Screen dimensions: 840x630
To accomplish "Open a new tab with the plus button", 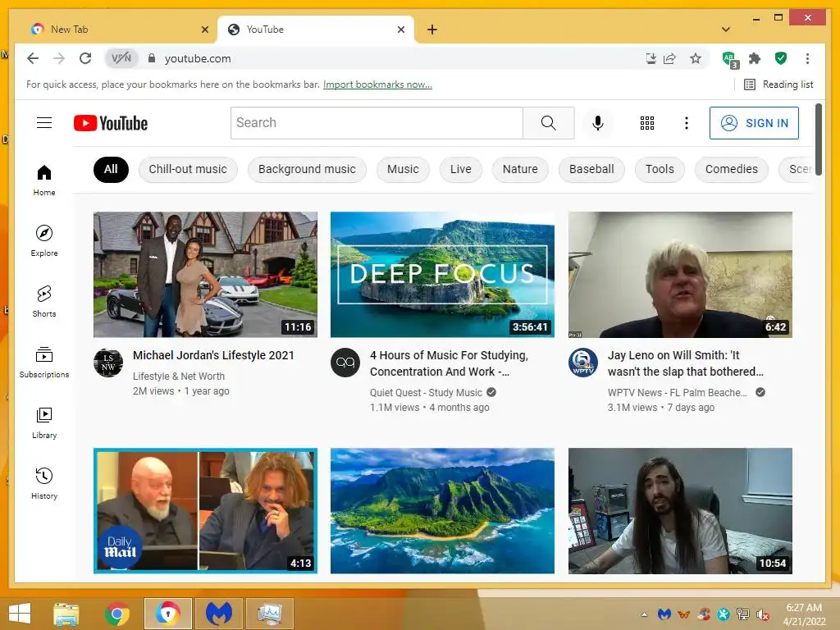I will click(432, 30).
